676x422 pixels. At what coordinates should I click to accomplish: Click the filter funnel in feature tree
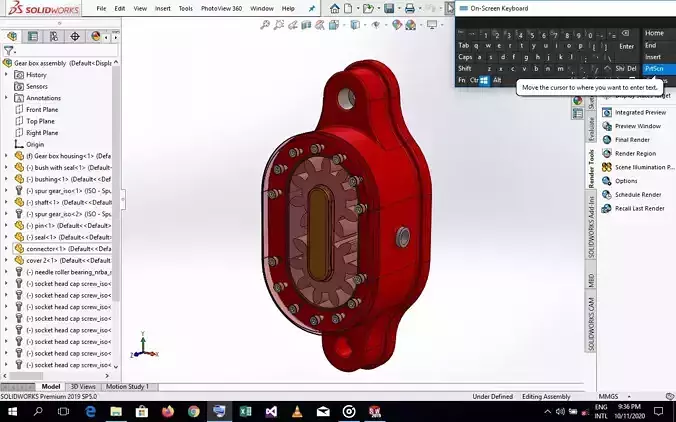8,50
